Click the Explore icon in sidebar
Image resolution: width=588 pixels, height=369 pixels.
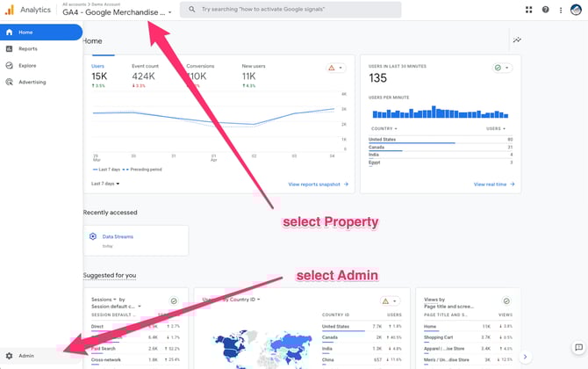click(10, 66)
